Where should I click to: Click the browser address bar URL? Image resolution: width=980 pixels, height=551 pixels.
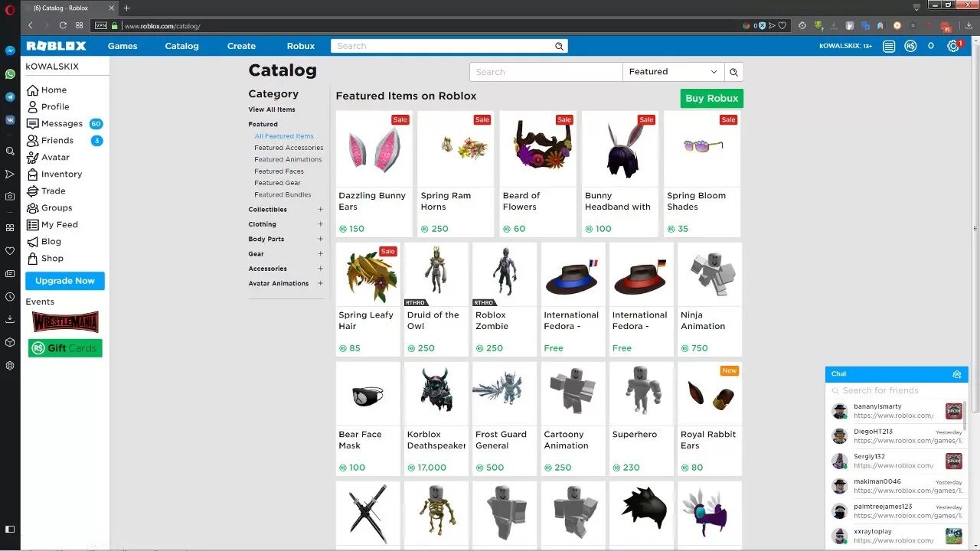(162, 26)
